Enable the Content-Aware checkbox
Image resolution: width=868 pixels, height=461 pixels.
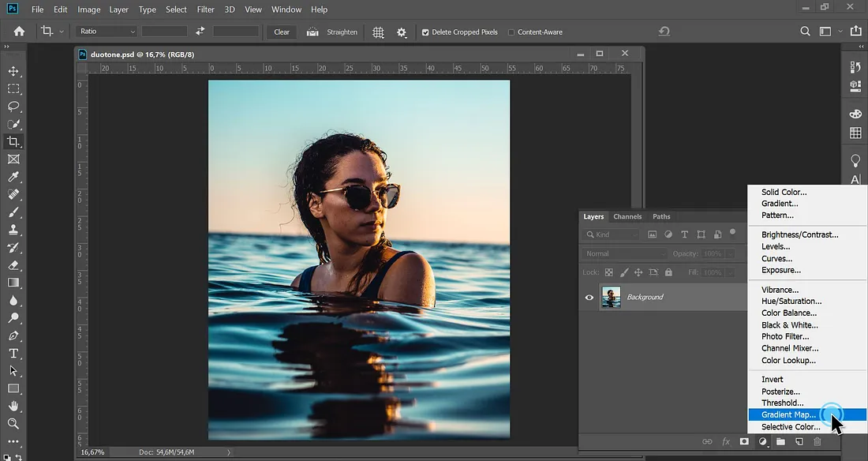pyautogui.click(x=511, y=32)
